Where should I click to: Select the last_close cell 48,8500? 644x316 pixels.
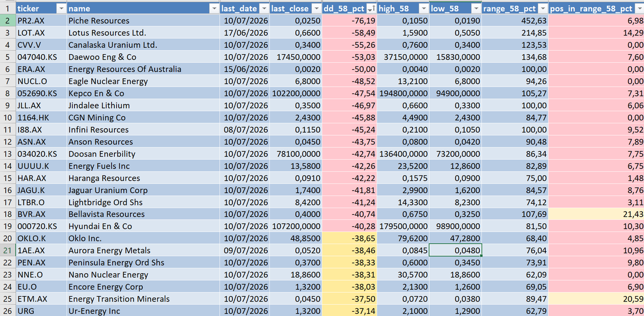pyautogui.click(x=296, y=239)
